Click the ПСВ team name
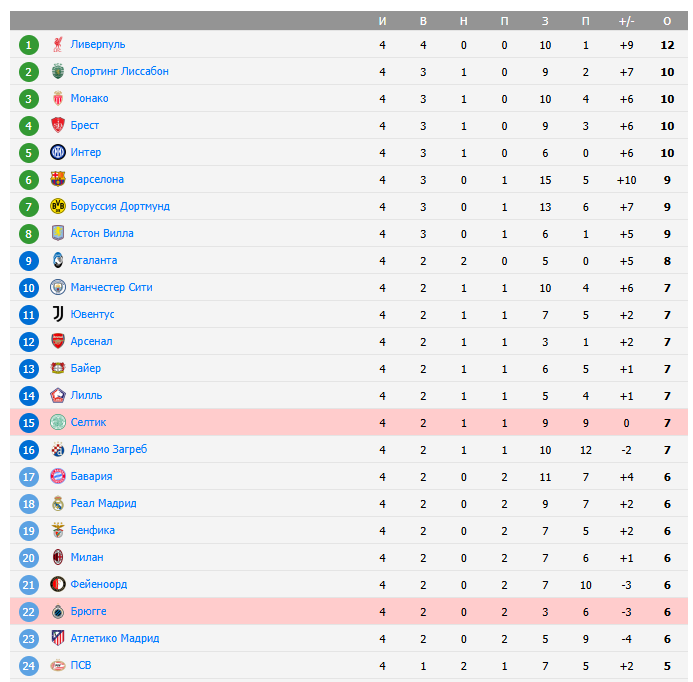The image size is (693, 682). coord(81,665)
